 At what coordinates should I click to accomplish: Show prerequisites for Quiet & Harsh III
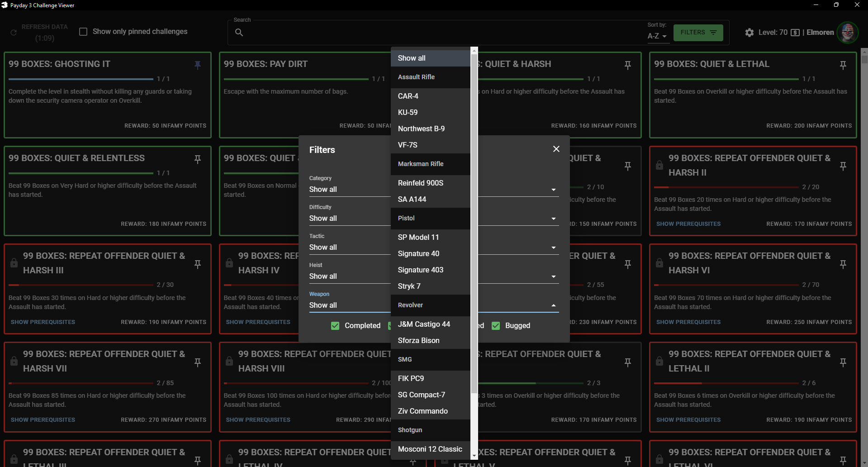point(43,322)
